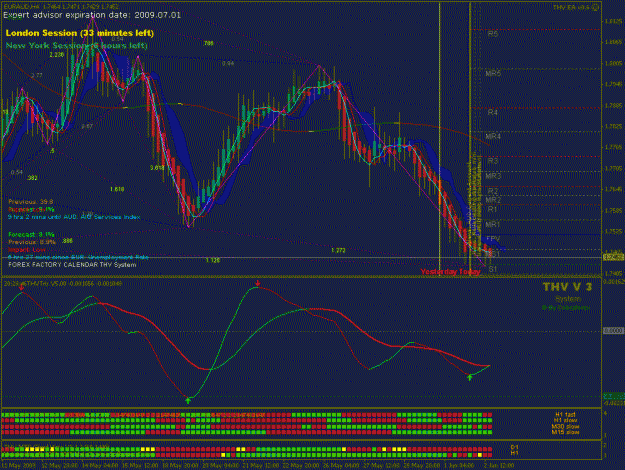The height and width of the screenshot is (470, 625).
Task: Select the MR2 mid-pivot label
Action: point(493,200)
